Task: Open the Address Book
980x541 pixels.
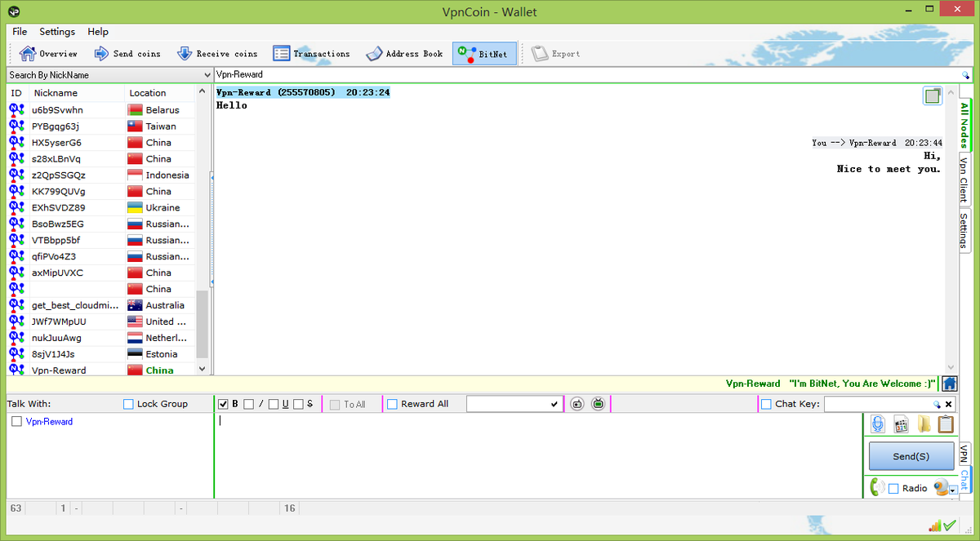Action: pos(403,54)
